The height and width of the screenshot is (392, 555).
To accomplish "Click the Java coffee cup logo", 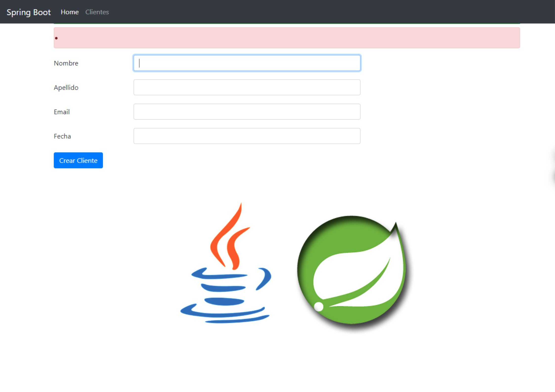I will [x=226, y=263].
